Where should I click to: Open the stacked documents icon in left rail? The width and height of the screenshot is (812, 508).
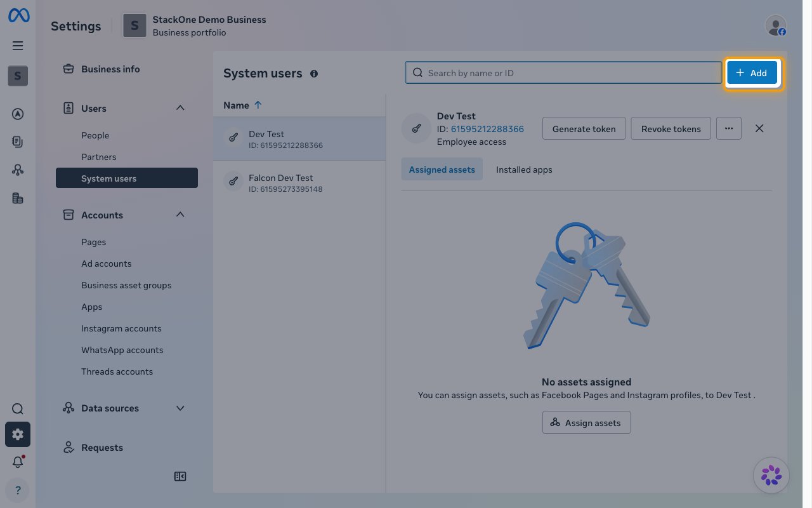click(18, 142)
